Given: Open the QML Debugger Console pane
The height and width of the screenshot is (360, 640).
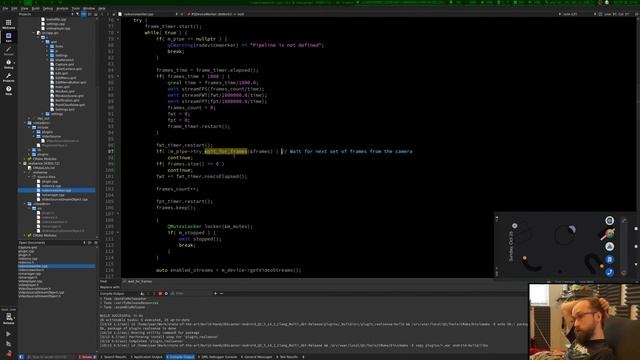Looking at the screenshot, I should click(x=218, y=357).
